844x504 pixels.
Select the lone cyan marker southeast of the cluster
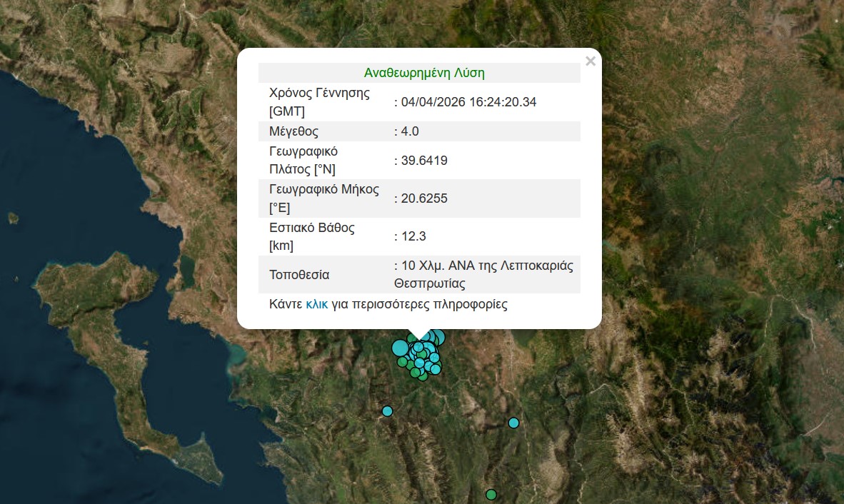pos(513,423)
